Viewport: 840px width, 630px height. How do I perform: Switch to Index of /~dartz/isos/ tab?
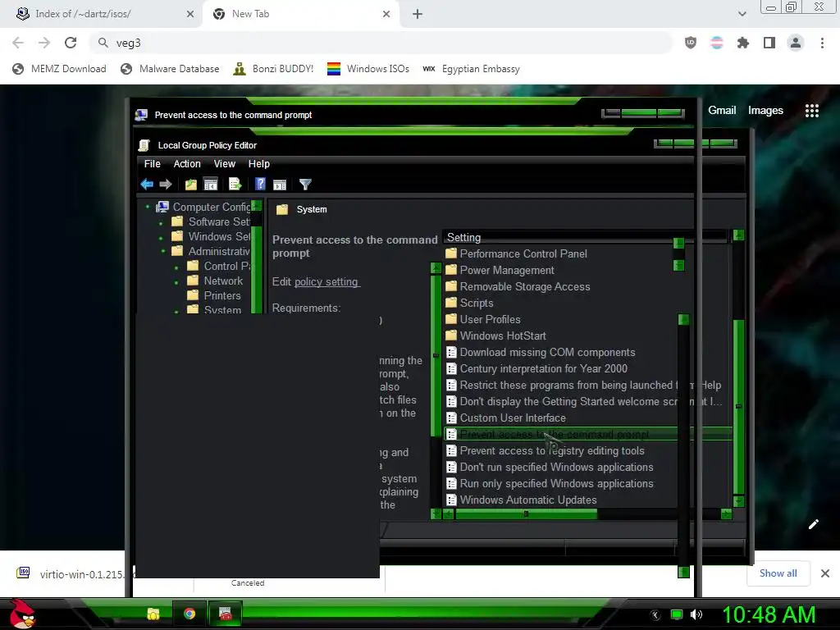coord(102,14)
